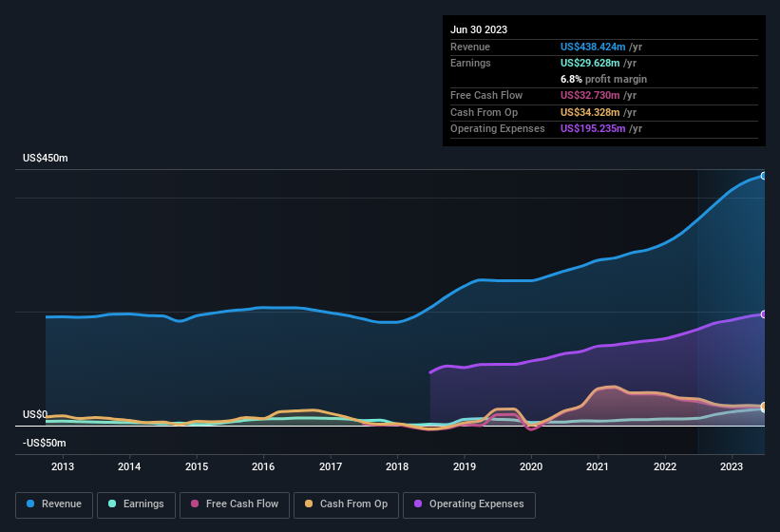The width and height of the screenshot is (780, 532).
Task: Jump to the 2023 x-axis label
Action: (x=732, y=466)
